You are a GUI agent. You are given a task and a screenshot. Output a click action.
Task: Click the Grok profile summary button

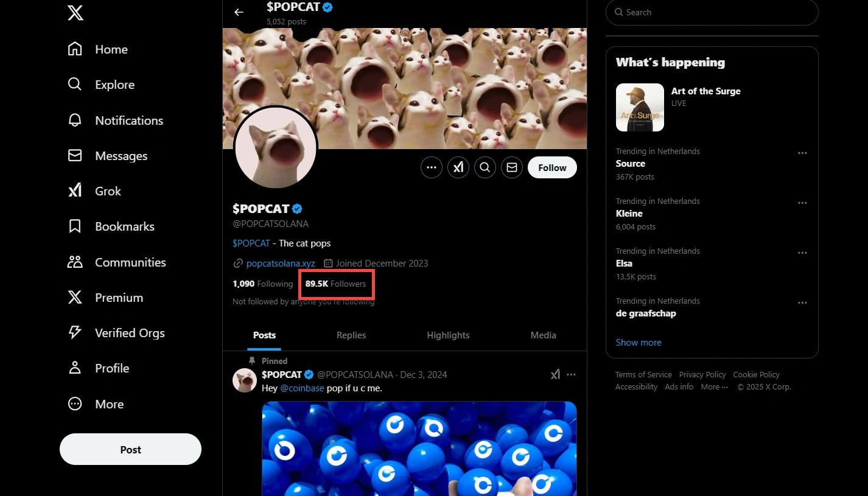(458, 167)
